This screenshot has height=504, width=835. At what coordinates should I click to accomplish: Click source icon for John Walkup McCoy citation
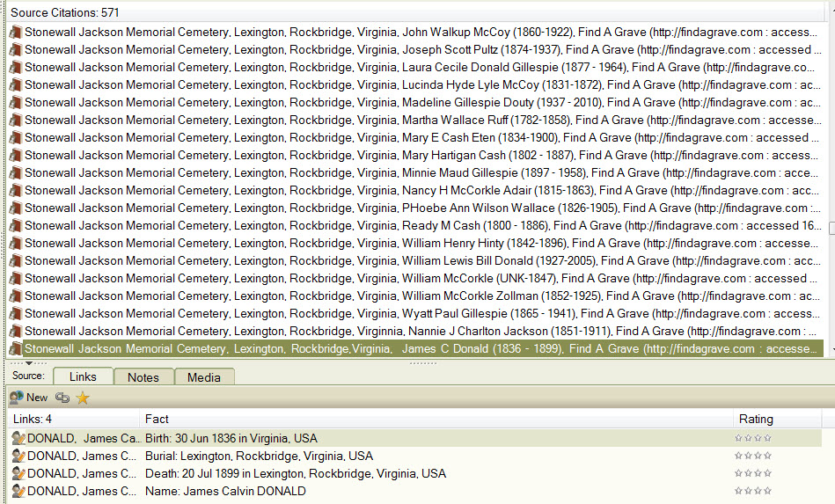click(15, 32)
